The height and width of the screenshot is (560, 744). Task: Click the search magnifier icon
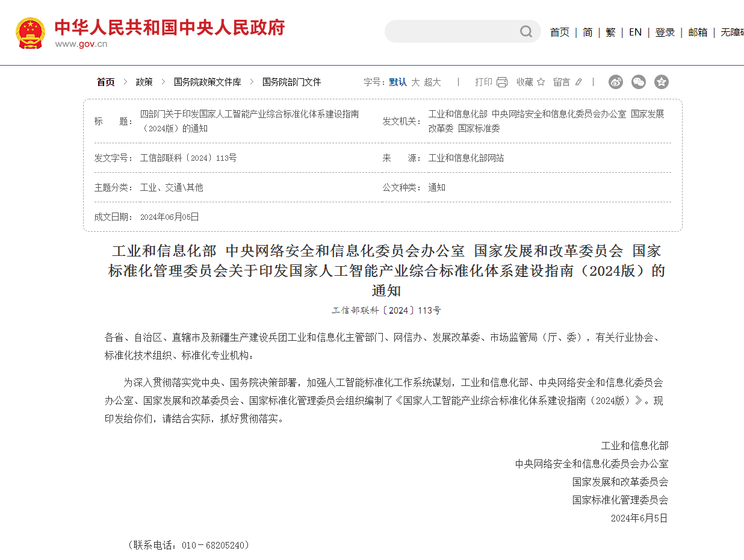526,31
